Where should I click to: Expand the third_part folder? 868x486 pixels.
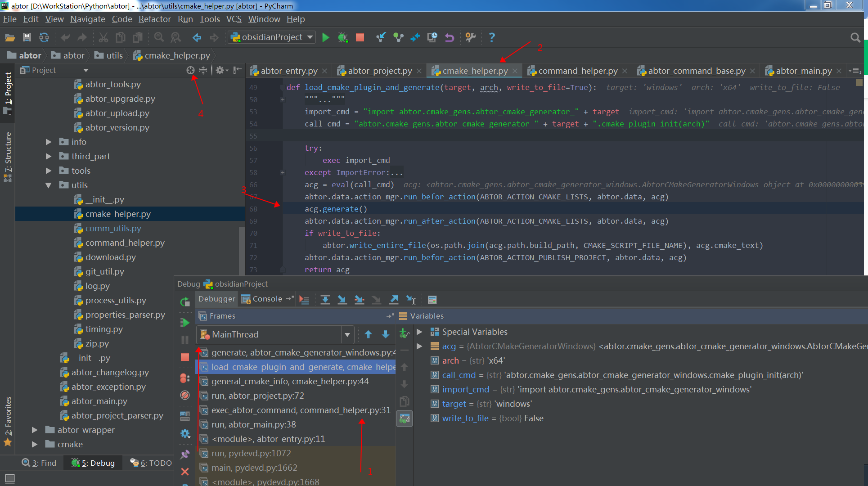pyautogui.click(x=48, y=157)
